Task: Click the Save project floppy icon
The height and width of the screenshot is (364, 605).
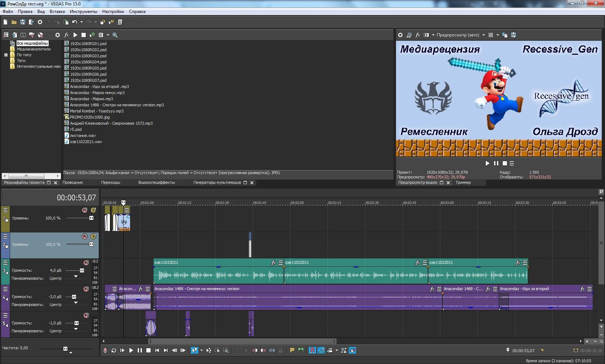Action: (22, 22)
